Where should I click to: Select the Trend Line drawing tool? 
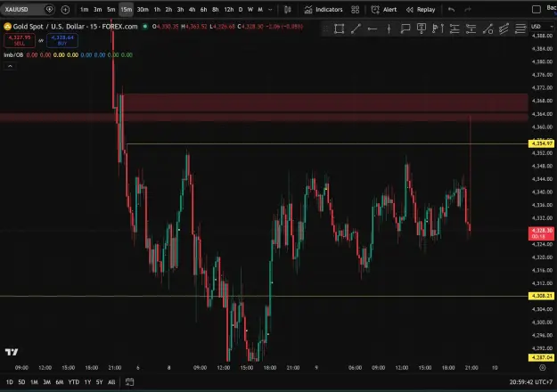click(356, 29)
